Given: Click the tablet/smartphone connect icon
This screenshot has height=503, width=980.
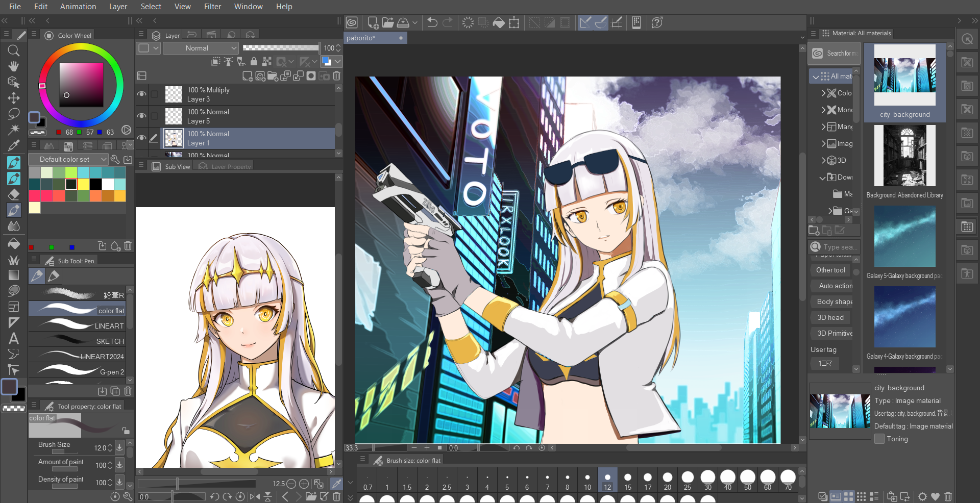Looking at the screenshot, I should tap(636, 22).
